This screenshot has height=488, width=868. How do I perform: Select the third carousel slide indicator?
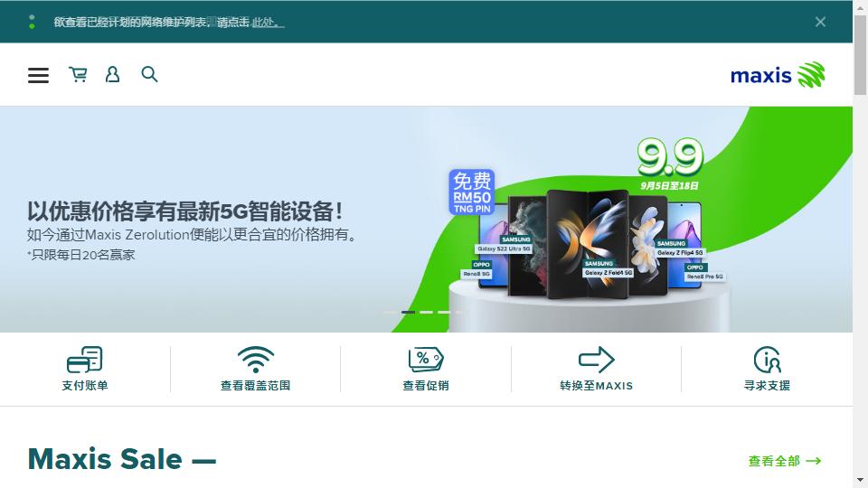click(x=426, y=312)
